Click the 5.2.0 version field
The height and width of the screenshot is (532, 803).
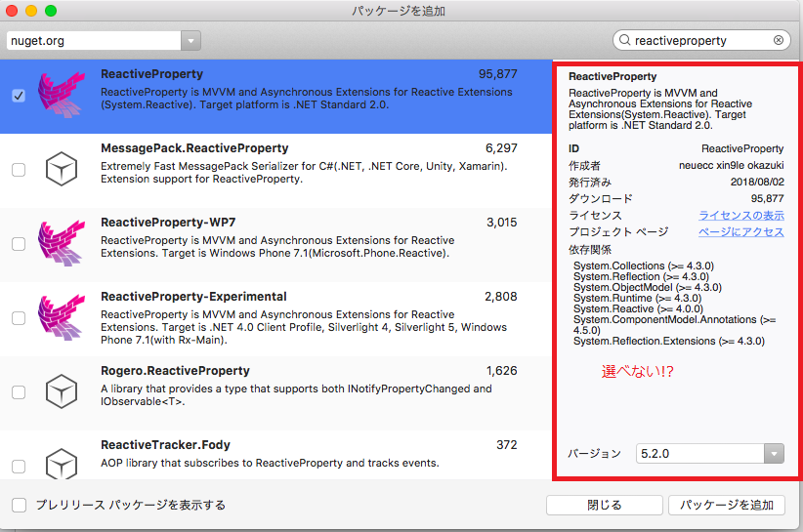click(700, 453)
